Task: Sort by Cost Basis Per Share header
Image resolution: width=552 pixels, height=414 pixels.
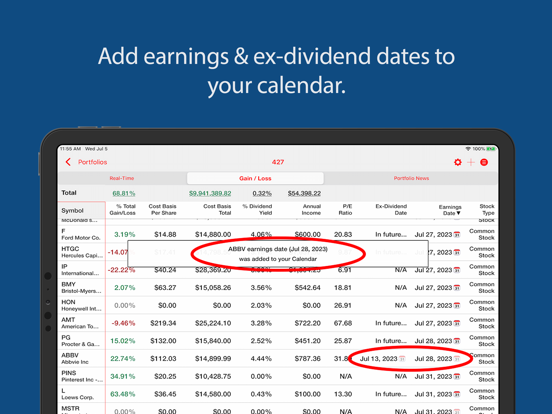Action: point(162,209)
